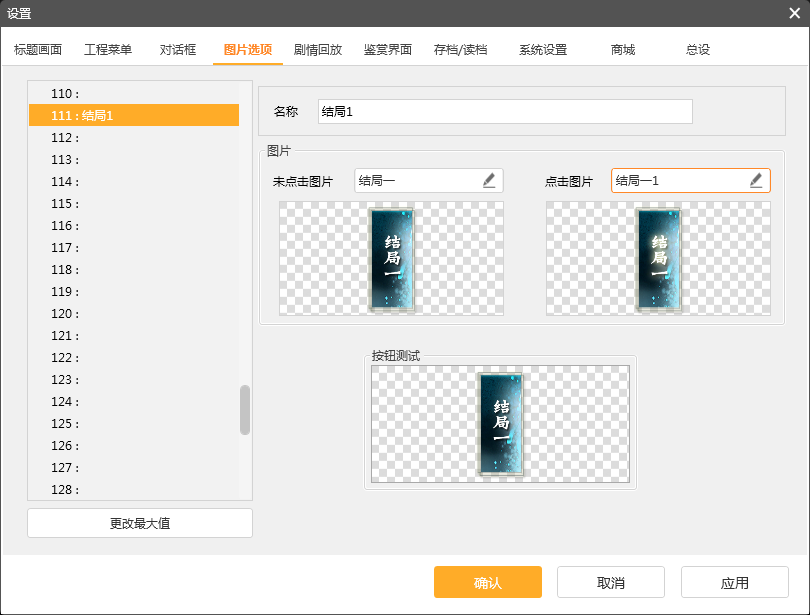This screenshot has height=615, width=810.
Task: Click the 按钮测试 preview image
Action: (x=500, y=423)
